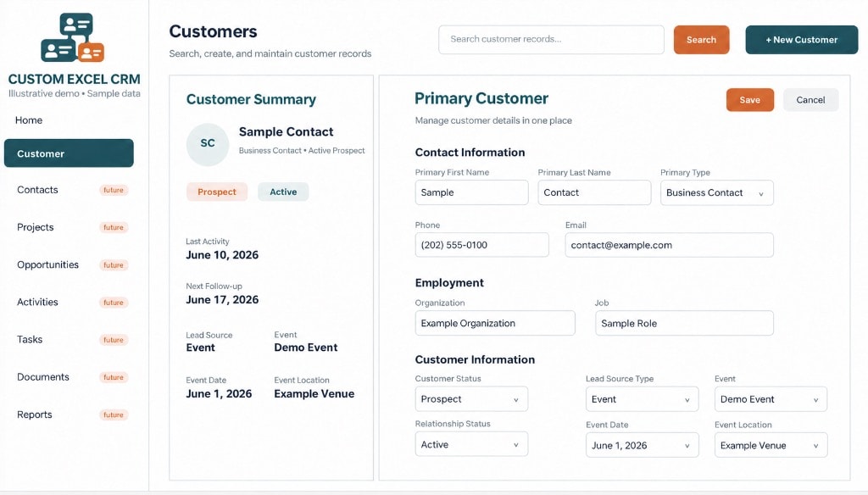Viewport: 868px width, 495px height.
Task: Click the Prospect tag in Customer Summary
Action: click(217, 192)
